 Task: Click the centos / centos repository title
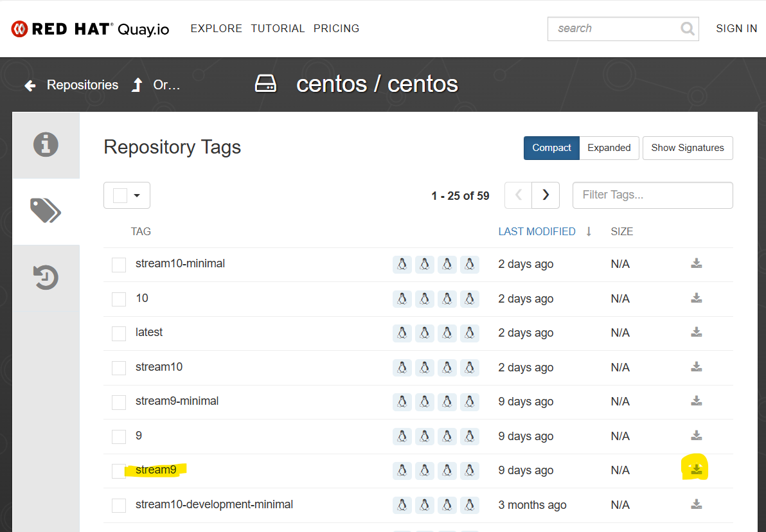pos(377,84)
